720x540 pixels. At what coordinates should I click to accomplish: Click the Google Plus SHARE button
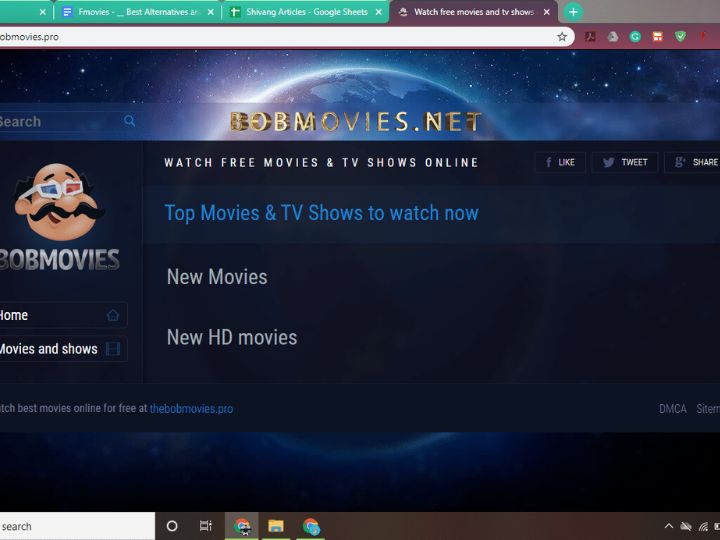point(692,162)
